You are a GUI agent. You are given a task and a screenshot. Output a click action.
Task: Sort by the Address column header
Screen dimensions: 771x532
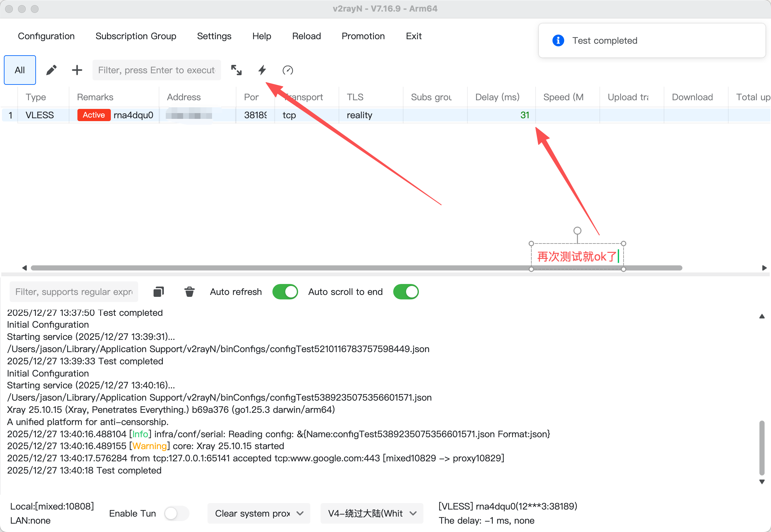point(198,97)
